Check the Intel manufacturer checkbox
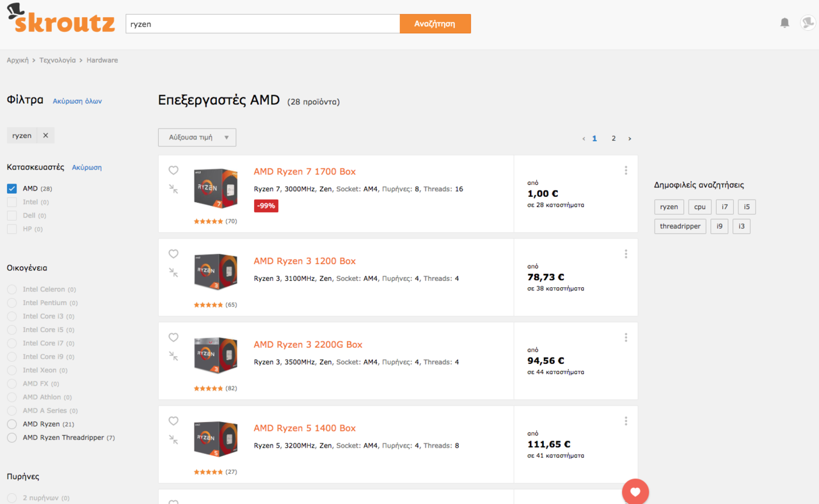819x504 pixels. [x=12, y=202]
